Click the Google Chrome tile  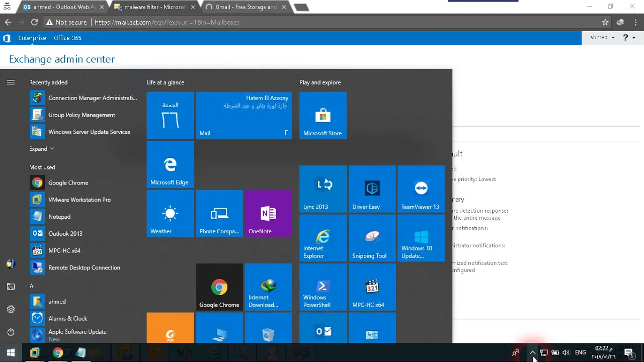219,287
